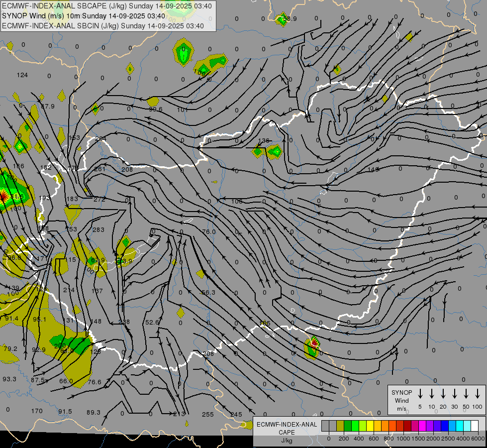
Task: Click the 'SYNOP' title in the wind legend
Action: [x=401, y=392]
